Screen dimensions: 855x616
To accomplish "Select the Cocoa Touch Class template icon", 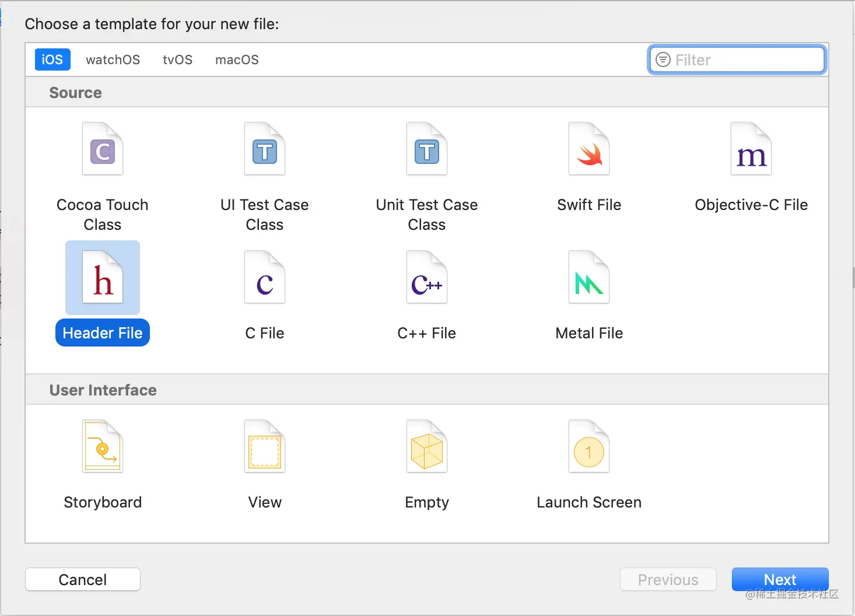I will pyautogui.click(x=103, y=149).
